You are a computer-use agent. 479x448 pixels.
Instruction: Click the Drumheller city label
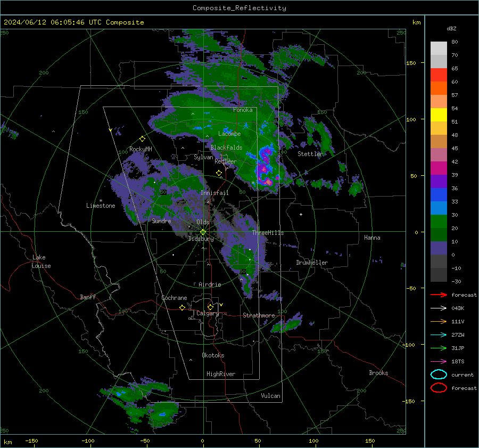click(312, 263)
